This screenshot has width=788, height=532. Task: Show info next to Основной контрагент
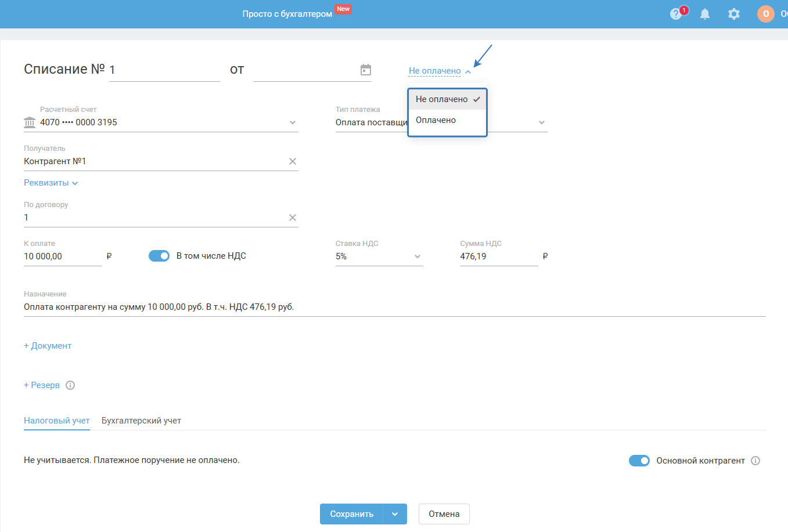[x=755, y=461]
